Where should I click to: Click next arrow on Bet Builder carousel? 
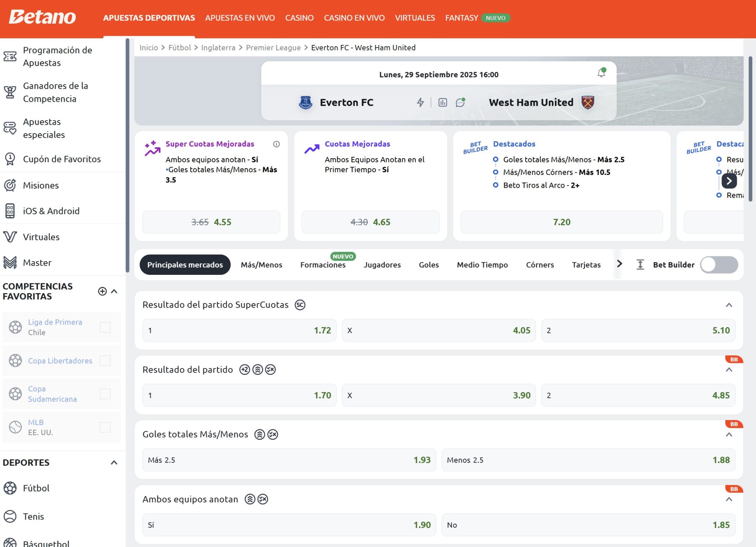point(729,181)
